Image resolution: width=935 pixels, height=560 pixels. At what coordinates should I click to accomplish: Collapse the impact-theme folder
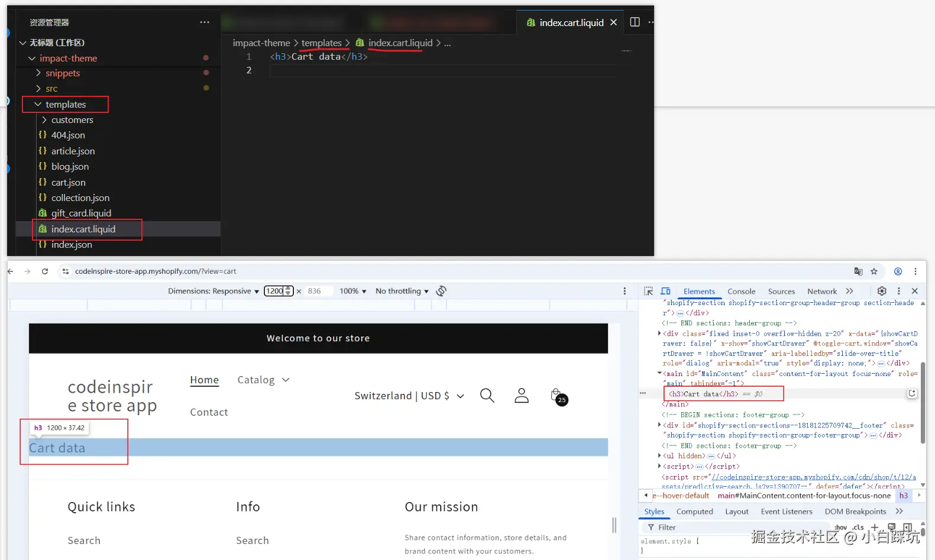32,58
